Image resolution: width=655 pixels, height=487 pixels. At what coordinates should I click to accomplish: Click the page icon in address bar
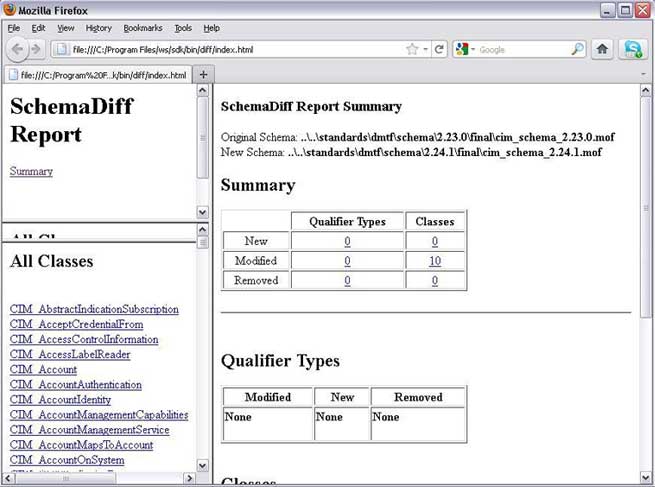click(61, 49)
